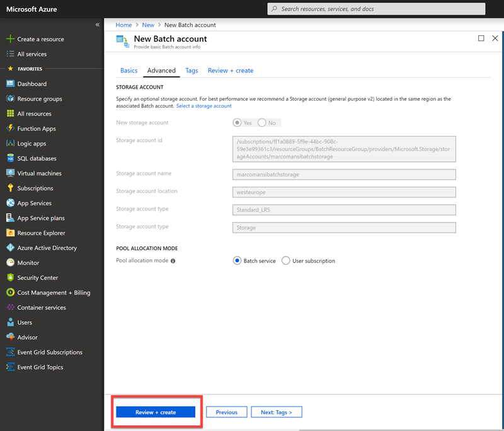Click the Virtual machines monitor icon
Screen dimensions: 504x431
tap(10, 173)
